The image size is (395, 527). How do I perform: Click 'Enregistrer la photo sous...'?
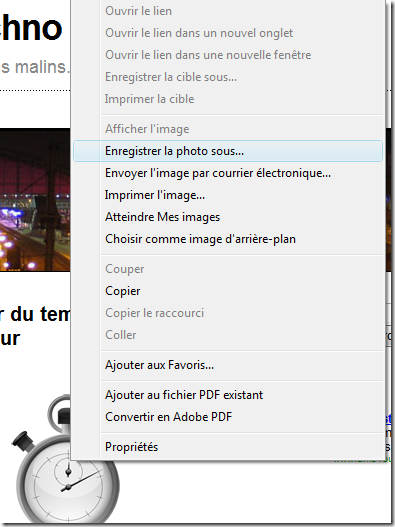[228, 151]
